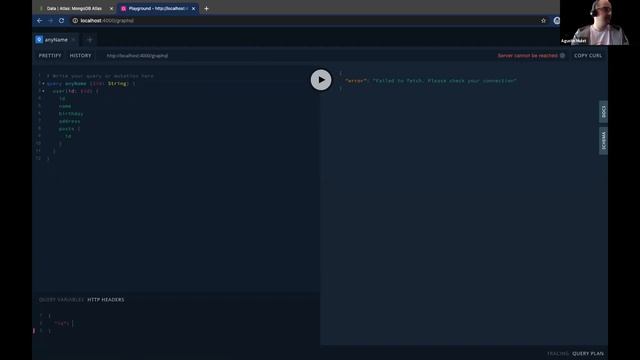The width and height of the screenshot is (640, 360).
Task: View site info for localhost
Action: point(75,20)
